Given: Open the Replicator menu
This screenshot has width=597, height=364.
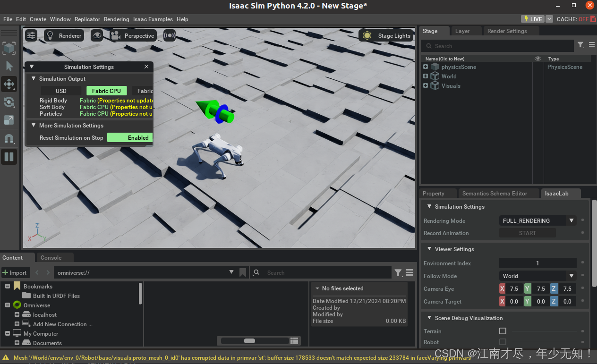Looking at the screenshot, I should pos(87,19).
